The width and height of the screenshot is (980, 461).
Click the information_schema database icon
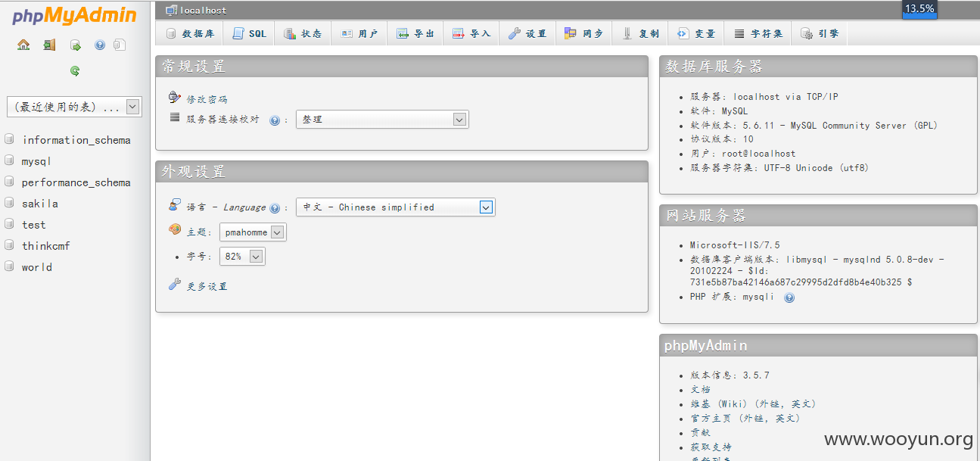[x=9, y=139]
